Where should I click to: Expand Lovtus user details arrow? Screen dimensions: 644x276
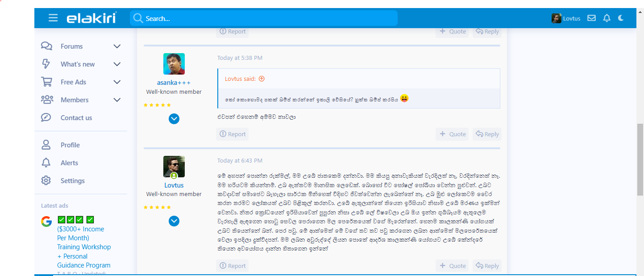click(174, 221)
